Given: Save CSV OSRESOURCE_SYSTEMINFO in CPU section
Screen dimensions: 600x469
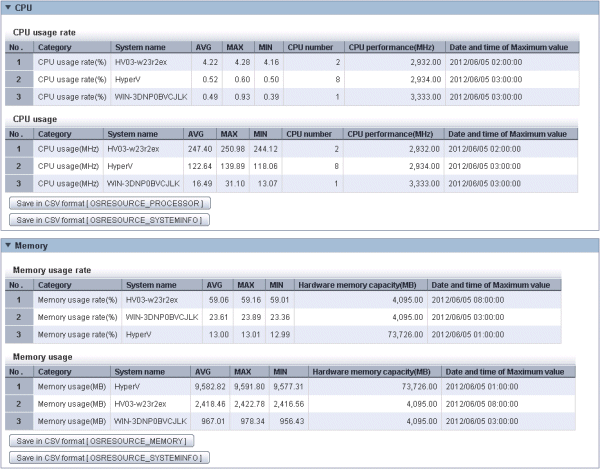Looking at the screenshot, I should coord(109,220).
